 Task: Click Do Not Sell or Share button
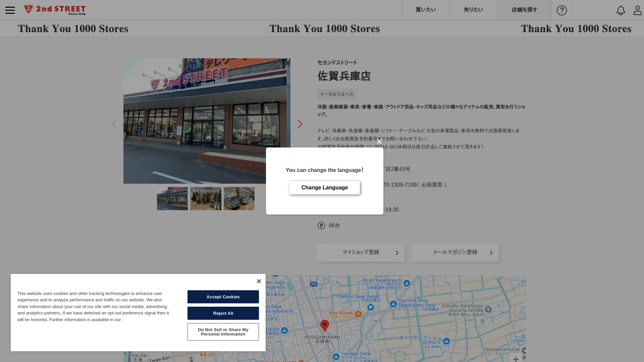[223, 332]
